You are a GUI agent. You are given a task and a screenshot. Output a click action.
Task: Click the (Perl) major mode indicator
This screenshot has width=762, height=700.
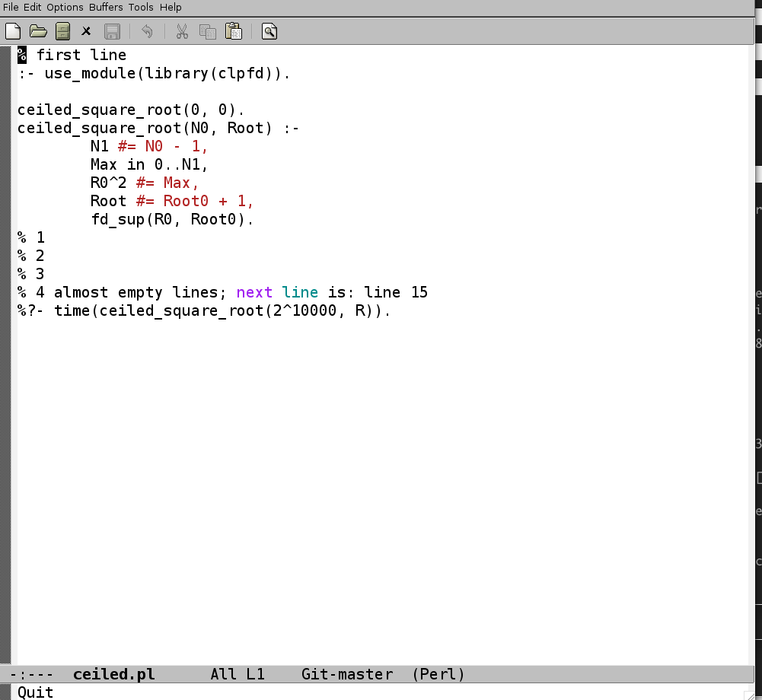(x=438, y=674)
